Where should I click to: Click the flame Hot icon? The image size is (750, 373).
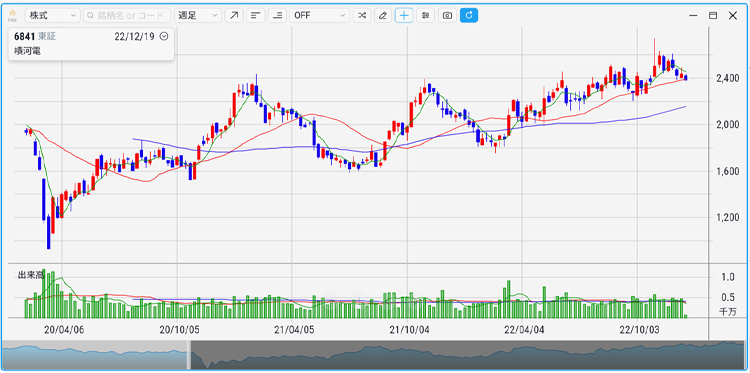[x=12, y=15]
